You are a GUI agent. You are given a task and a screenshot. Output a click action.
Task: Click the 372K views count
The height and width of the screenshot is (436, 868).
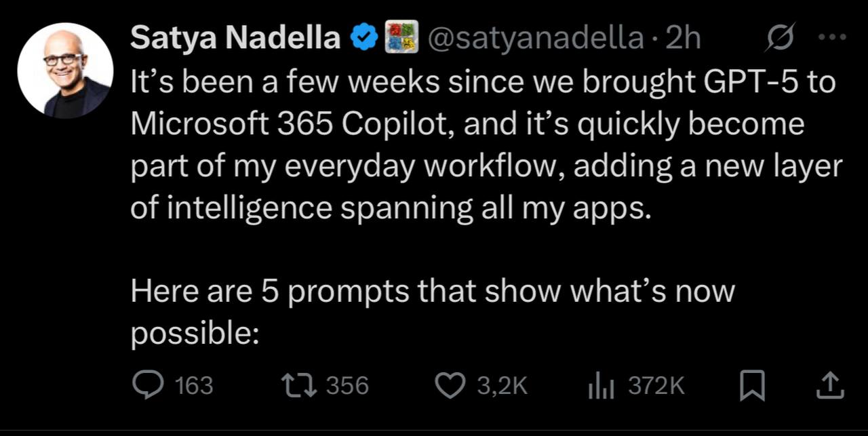656,387
